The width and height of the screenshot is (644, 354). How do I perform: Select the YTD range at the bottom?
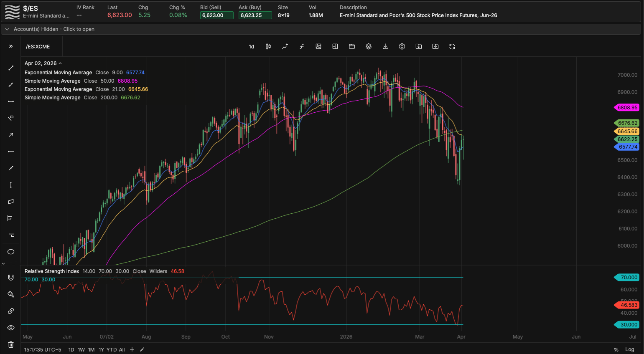(111, 349)
